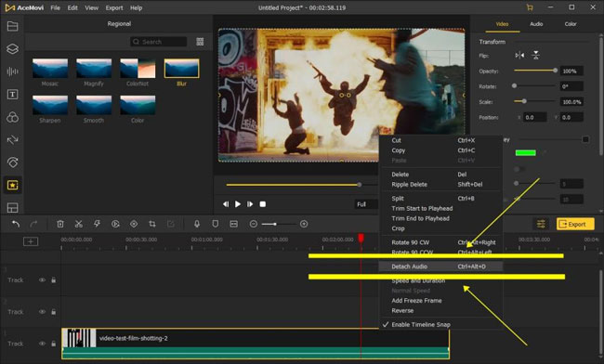Open the Media folder panel in sidebar
Image resolution: width=604 pixels, height=364 pixels.
click(x=12, y=26)
